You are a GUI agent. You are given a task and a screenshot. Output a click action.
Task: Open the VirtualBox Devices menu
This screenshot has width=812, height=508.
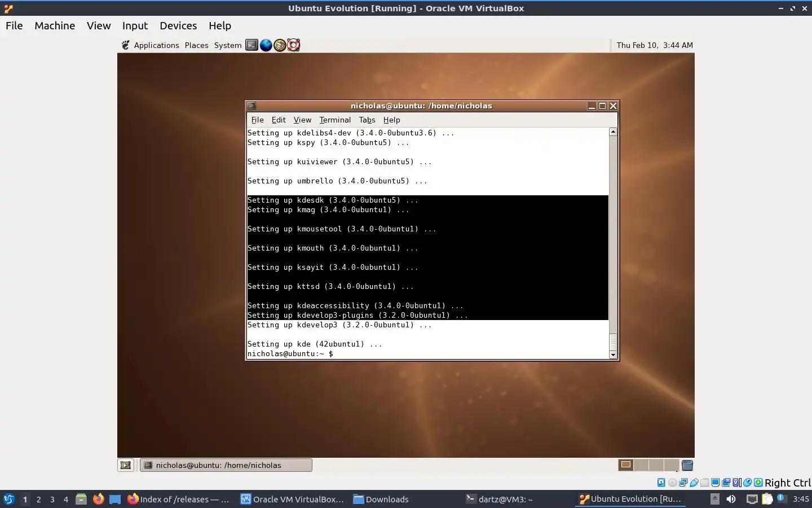pyautogui.click(x=178, y=25)
